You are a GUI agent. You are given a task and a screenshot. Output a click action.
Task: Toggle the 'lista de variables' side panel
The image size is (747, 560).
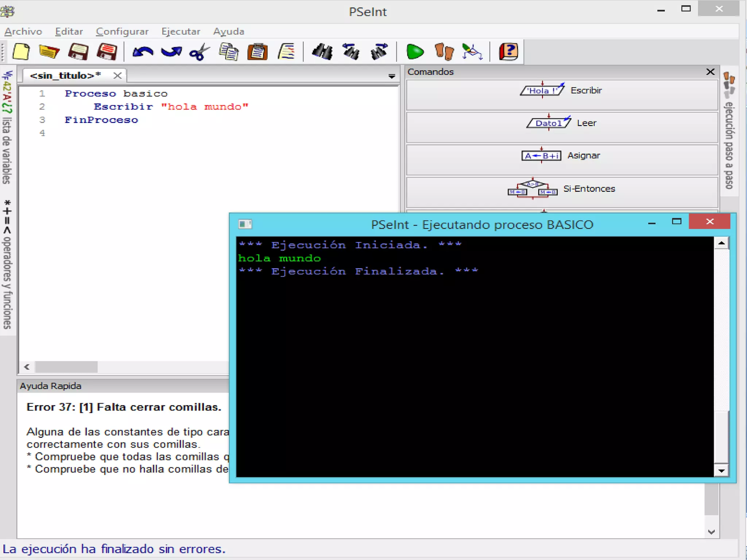click(x=7, y=128)
